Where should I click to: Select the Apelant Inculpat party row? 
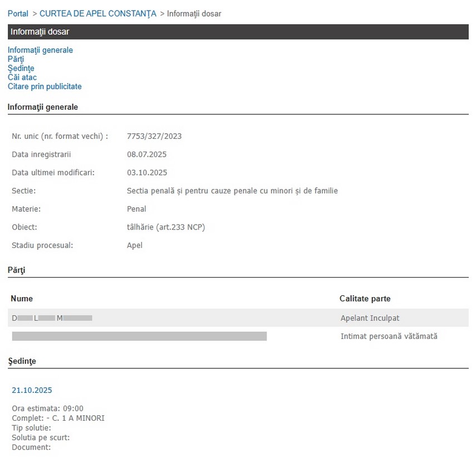[238, 318]
